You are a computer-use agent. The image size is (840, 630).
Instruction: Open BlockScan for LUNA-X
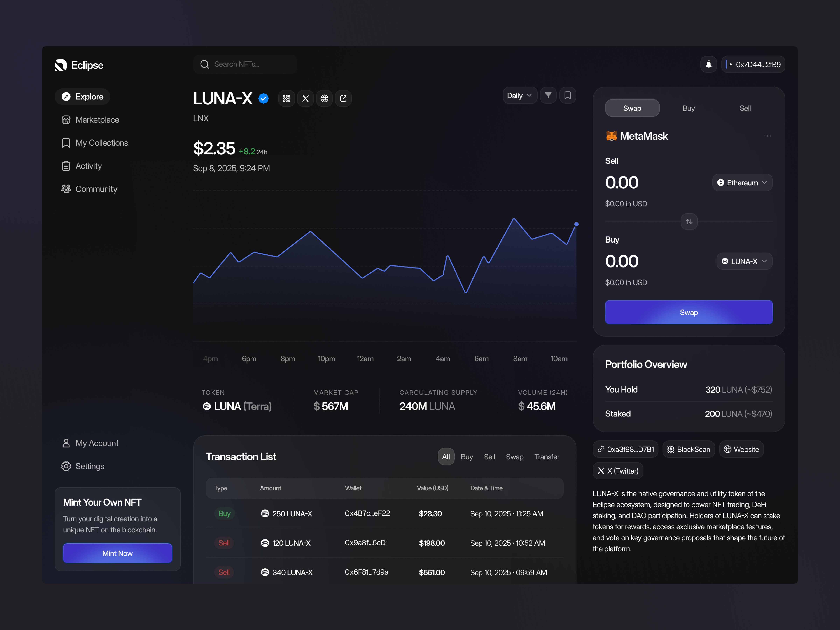pos(688,449)
